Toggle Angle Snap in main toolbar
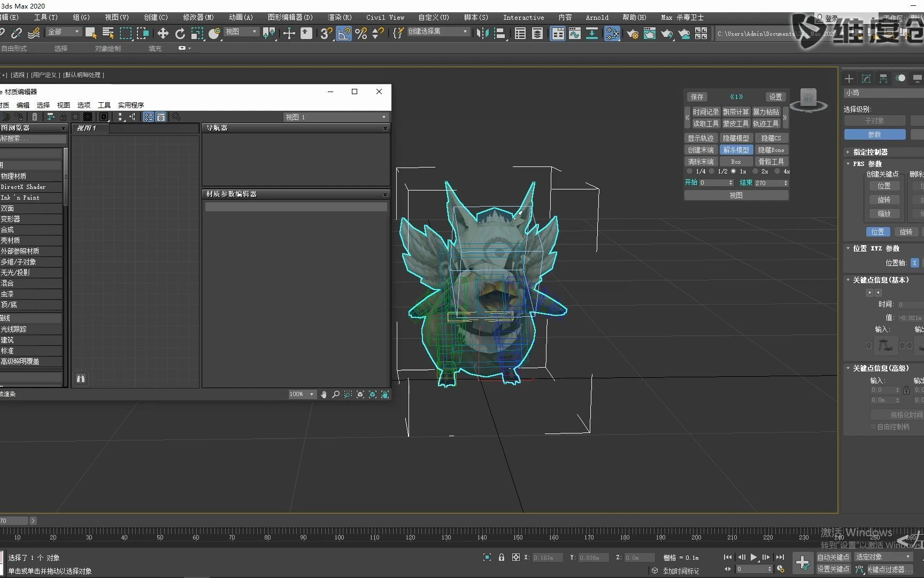Viewport: 924px width, 578px height. click(x=344, y=33)
